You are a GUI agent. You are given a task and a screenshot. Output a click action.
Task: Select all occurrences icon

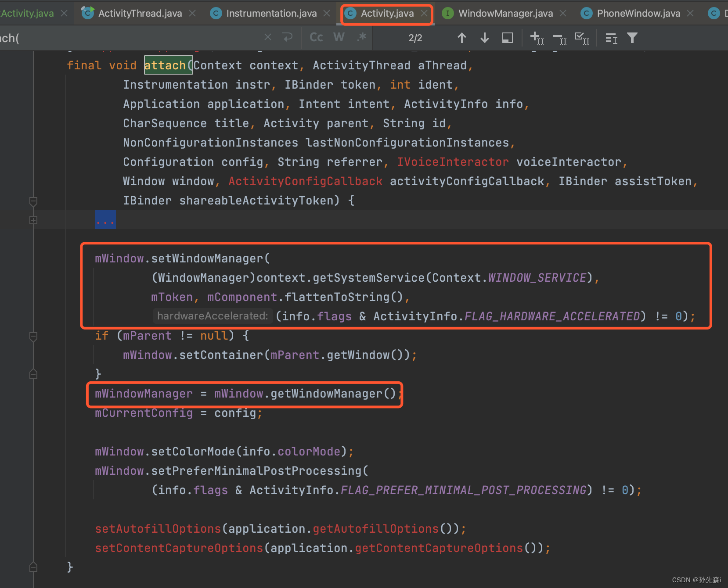tap(582, 38)
